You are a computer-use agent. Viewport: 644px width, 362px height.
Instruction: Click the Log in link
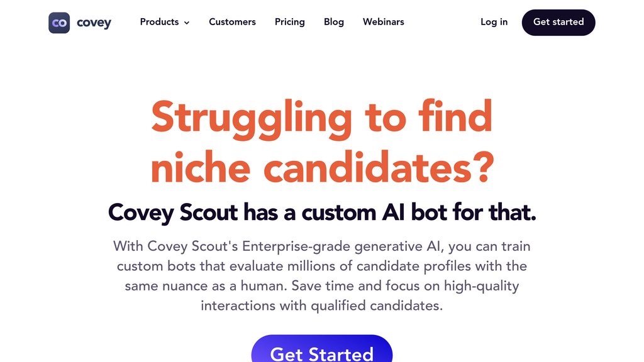pyautogui.click(x=494, y=22)
